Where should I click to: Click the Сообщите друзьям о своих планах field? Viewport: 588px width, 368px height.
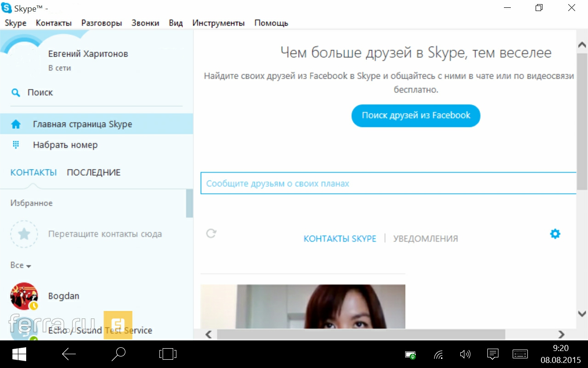[388, 184]
